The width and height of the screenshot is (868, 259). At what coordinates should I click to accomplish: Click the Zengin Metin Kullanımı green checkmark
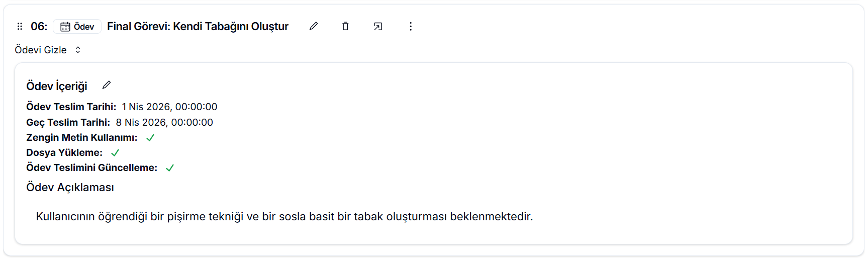150,138
